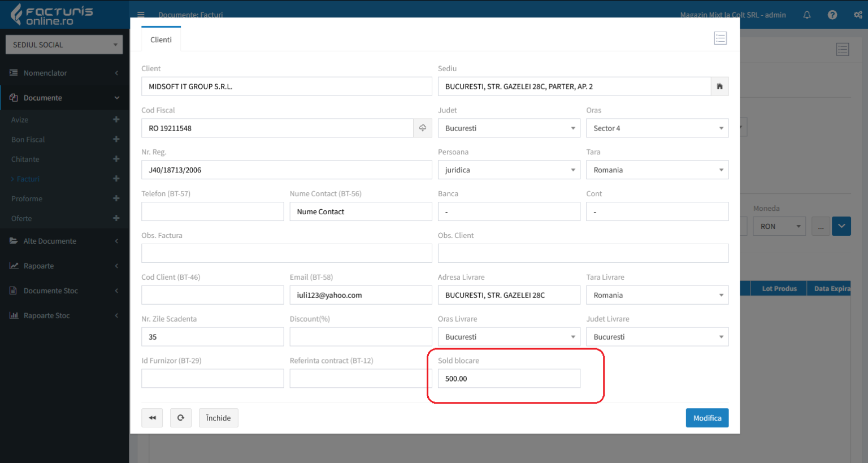Click the home icon next to Sediu field
Screen dimensions: 868x463
tap(719, 86)
